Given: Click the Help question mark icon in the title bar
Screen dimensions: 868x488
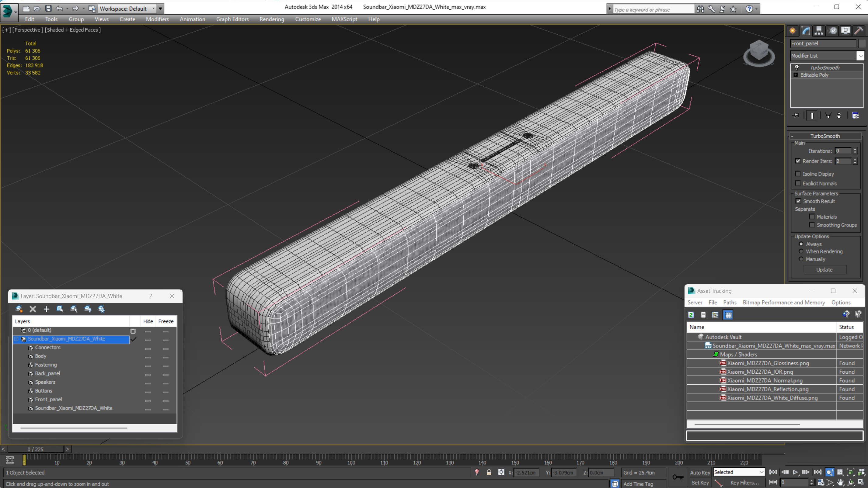Looking at the screenshot, I should 749,9.
